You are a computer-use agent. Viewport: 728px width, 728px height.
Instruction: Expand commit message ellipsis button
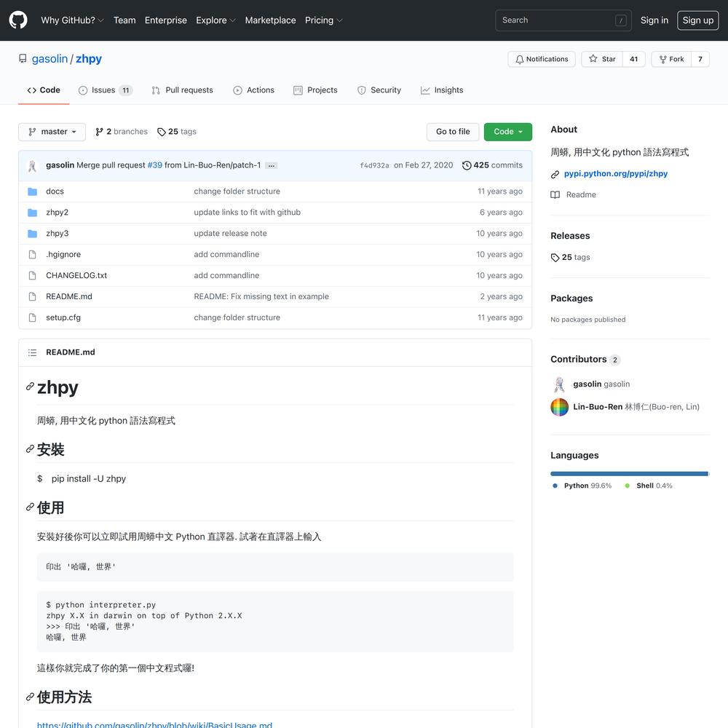tap(272, 166)
